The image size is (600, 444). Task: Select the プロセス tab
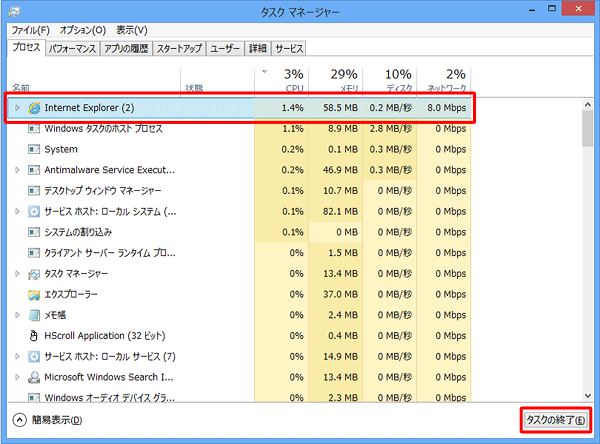(x=26, y=47)
